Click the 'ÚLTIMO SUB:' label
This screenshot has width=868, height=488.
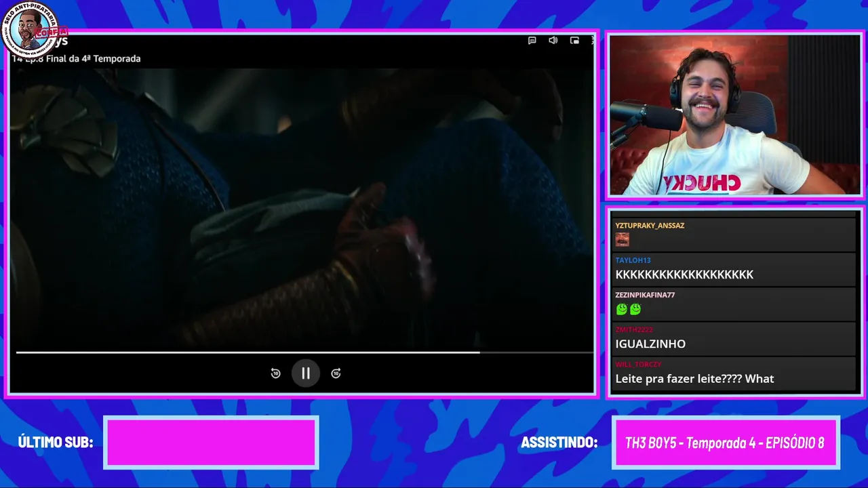point(56,443)
